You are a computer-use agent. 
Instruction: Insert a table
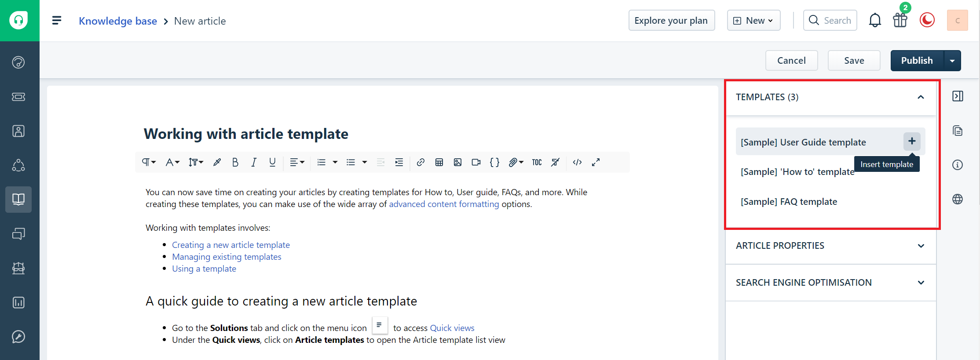coord(439,162)
